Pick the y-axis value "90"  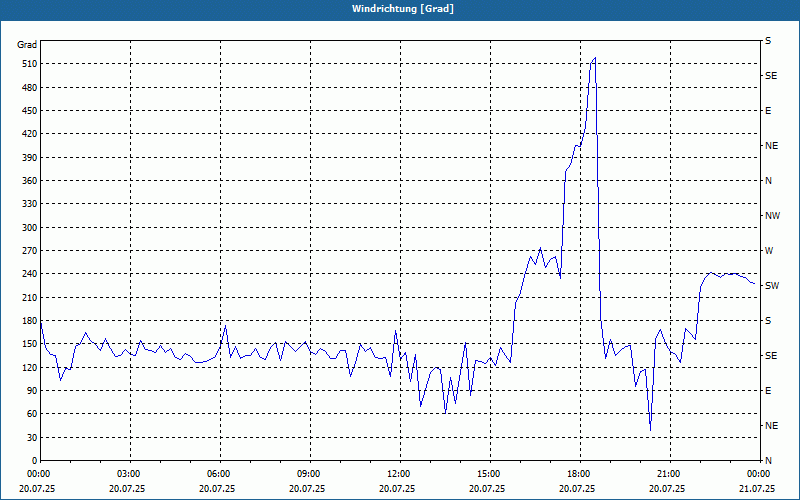(x=32, y=391)
